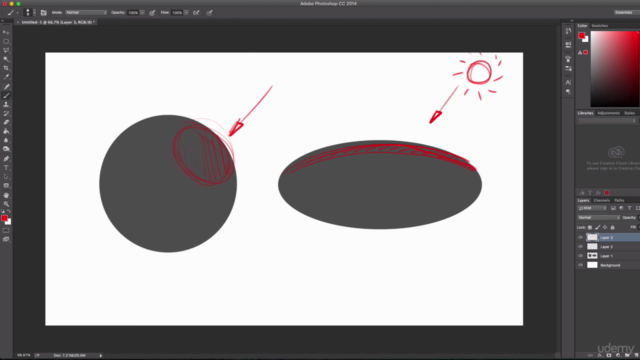The image size is (640, 360).
Task: Toggle lock all for layer
Action: (x=612, y=227)
